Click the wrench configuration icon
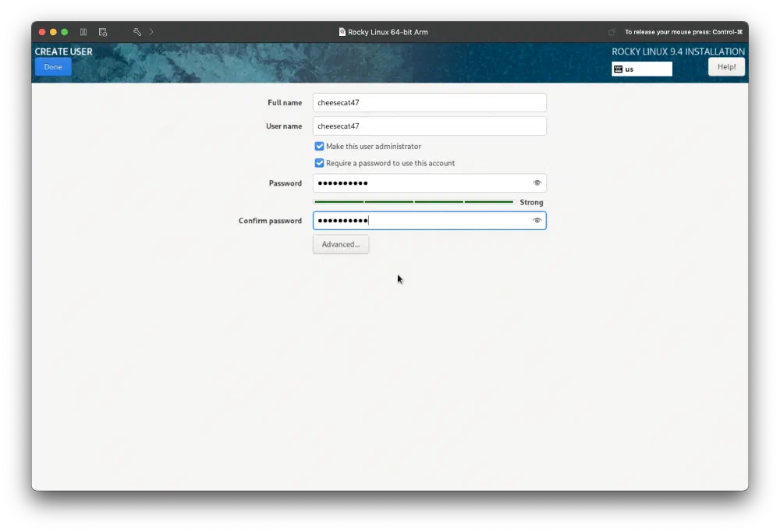 tap(136, 32)
